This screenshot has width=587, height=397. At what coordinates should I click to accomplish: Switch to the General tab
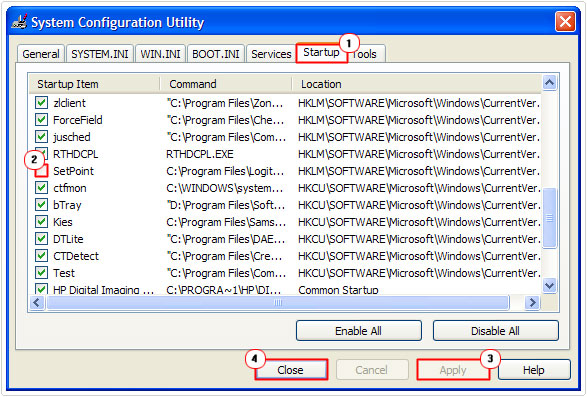pyautogui.click(x=41, y=54)
